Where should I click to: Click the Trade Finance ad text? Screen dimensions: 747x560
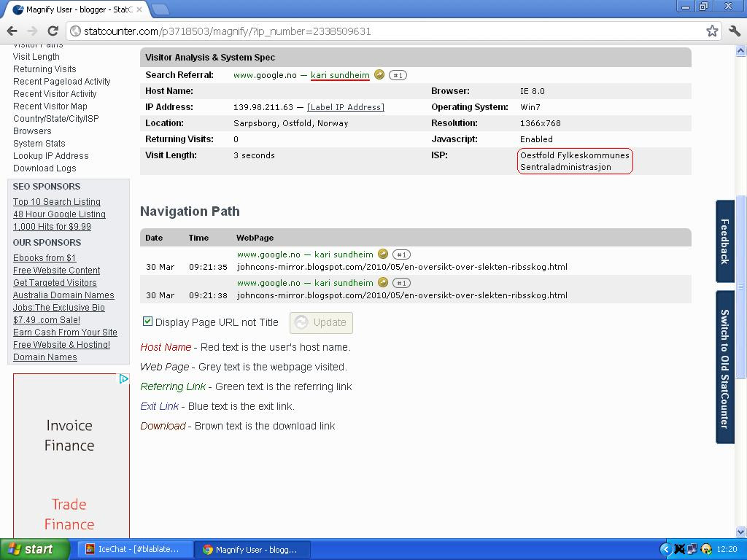point(69,514)
